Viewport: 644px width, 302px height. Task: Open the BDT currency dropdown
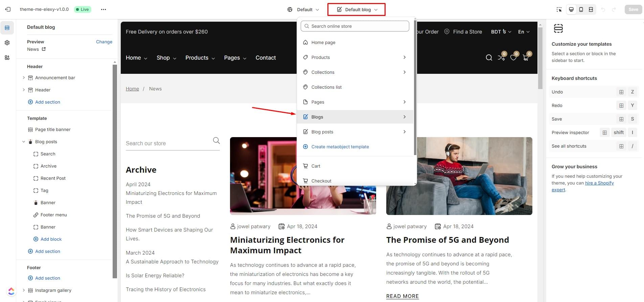(x=501, y=31)
